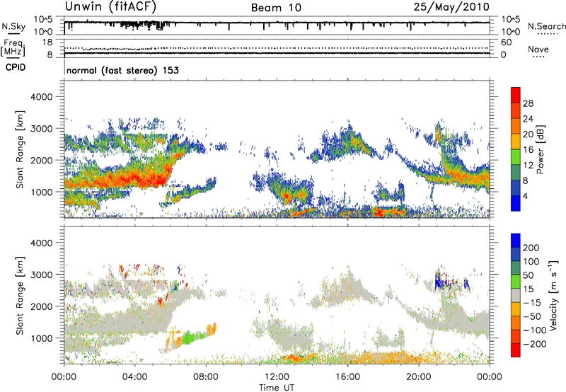This screenshot has width=566, height=392.
Task: Click the 'CPID' label
Action: pos(16,67)
